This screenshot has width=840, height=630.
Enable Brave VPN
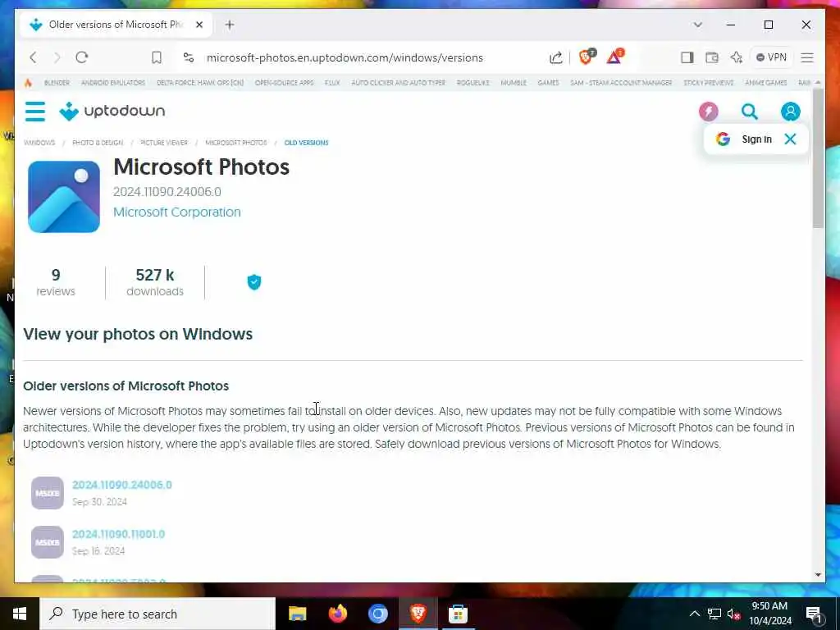771,57
